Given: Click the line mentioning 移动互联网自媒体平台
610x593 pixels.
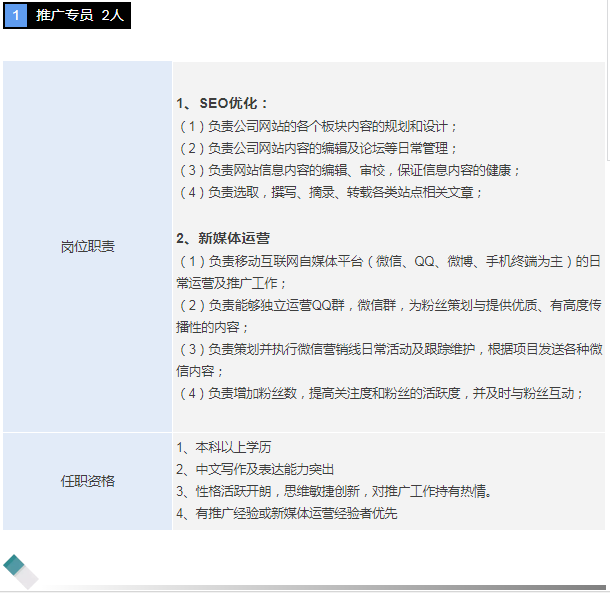Looking at the screenshot, I should pyautogui.click(x=388, y=261).
